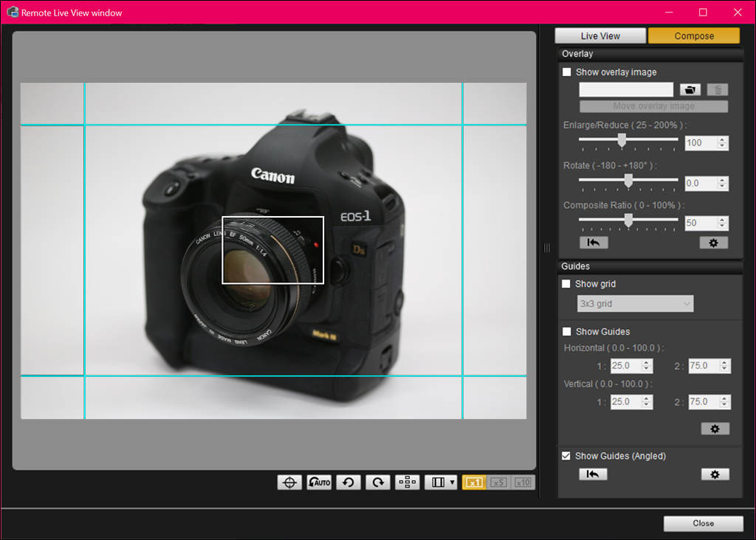This screenshot has height=540, width=756.
Task: Open Show Guides settings gear
Action: point(715,429)
